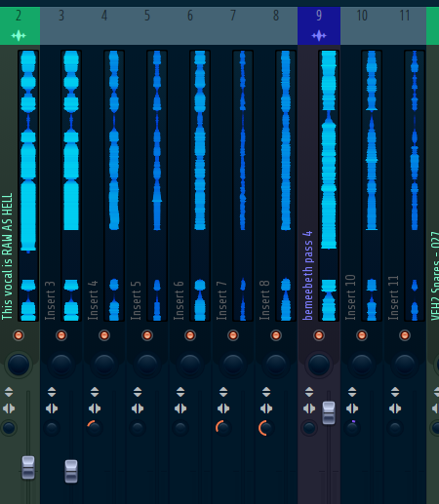Click 'This vocal is RAW AS HELL' label
Viewport: 439px width, 504px height.
7,256
